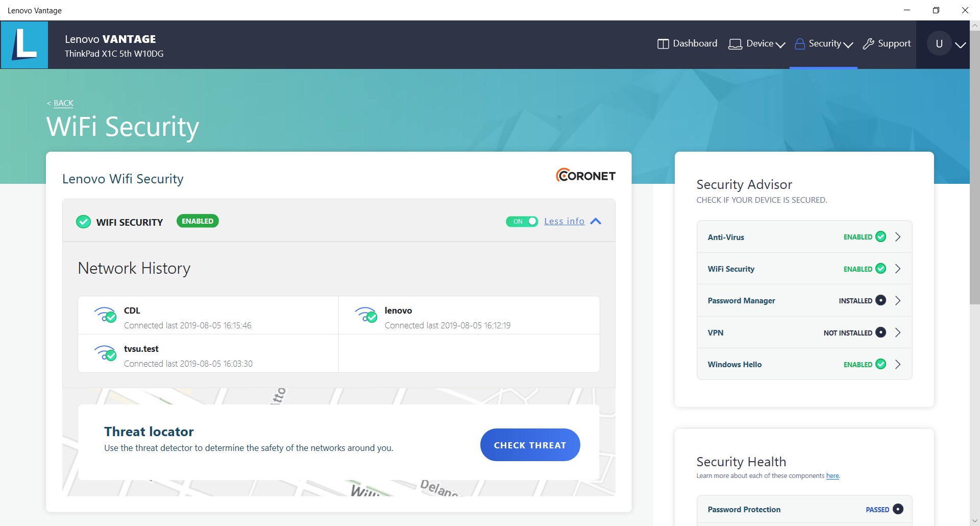Click the Network History heading

click(x=134, y=268)
